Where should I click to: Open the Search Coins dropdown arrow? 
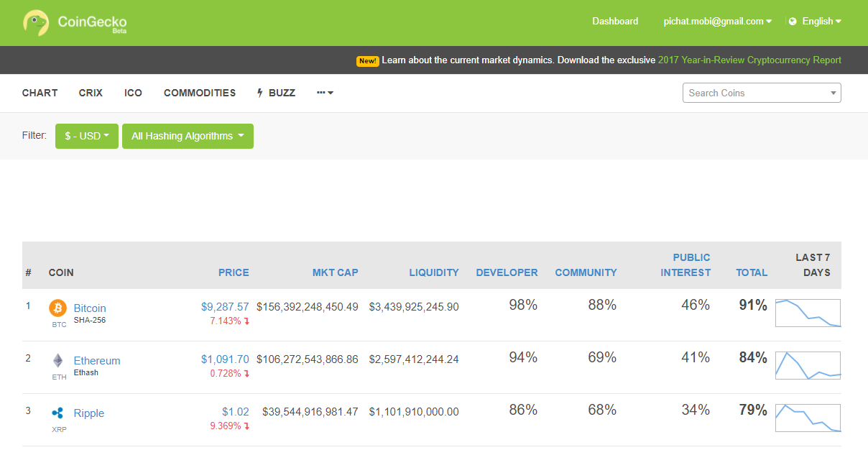tap(834, 93)
